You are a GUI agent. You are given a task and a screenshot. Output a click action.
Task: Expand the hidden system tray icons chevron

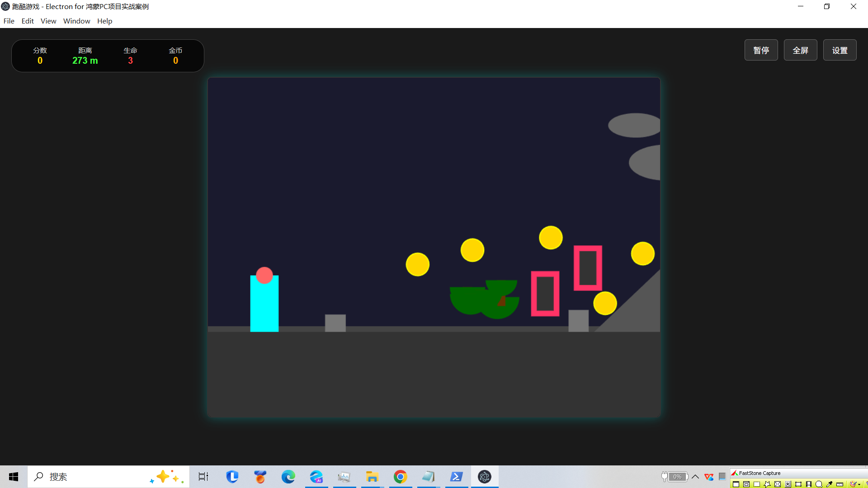695,477
